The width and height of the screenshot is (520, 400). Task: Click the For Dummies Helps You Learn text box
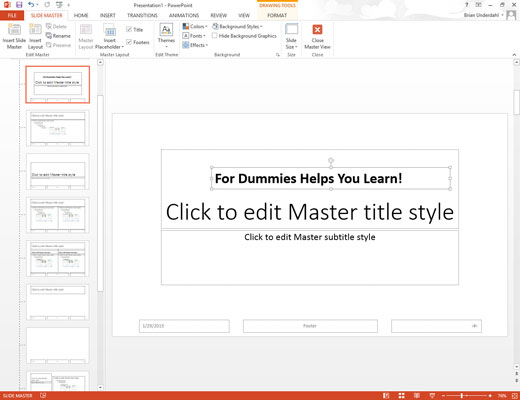point(331,178)
